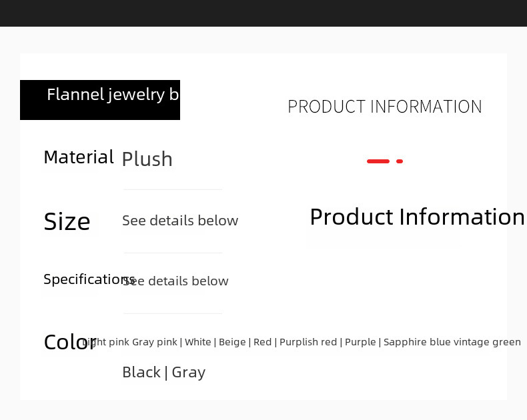Choose the Black color option

(x=141, y=372)
